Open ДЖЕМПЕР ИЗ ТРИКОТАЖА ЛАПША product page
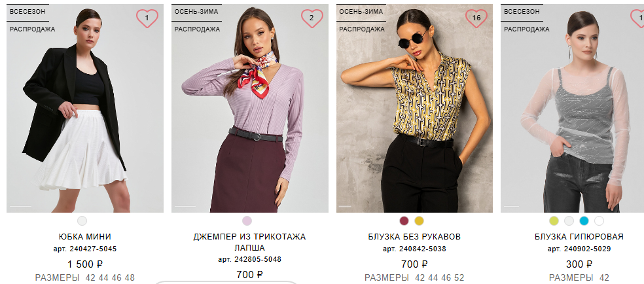644x284 pixels. click(250, 242)
